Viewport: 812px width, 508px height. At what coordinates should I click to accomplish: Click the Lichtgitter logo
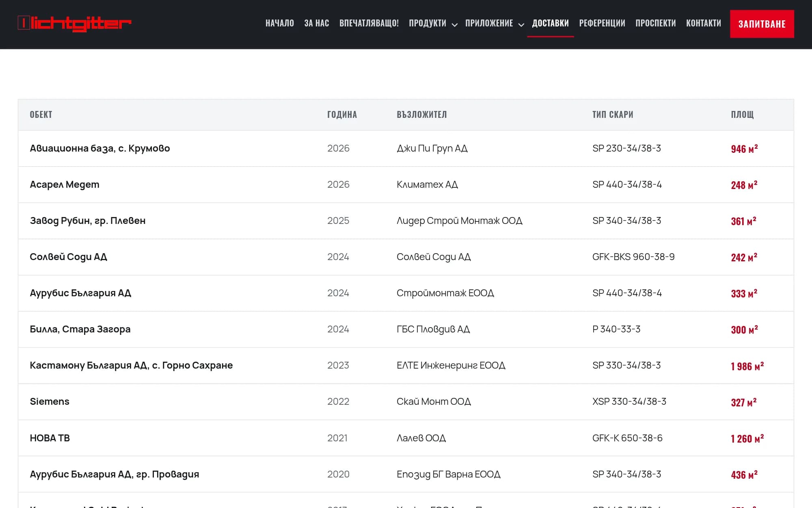click(74, 23)
